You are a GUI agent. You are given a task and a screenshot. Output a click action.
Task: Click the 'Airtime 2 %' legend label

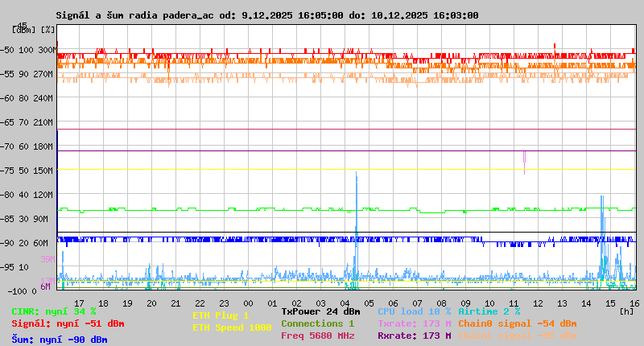tap(489, 311)
